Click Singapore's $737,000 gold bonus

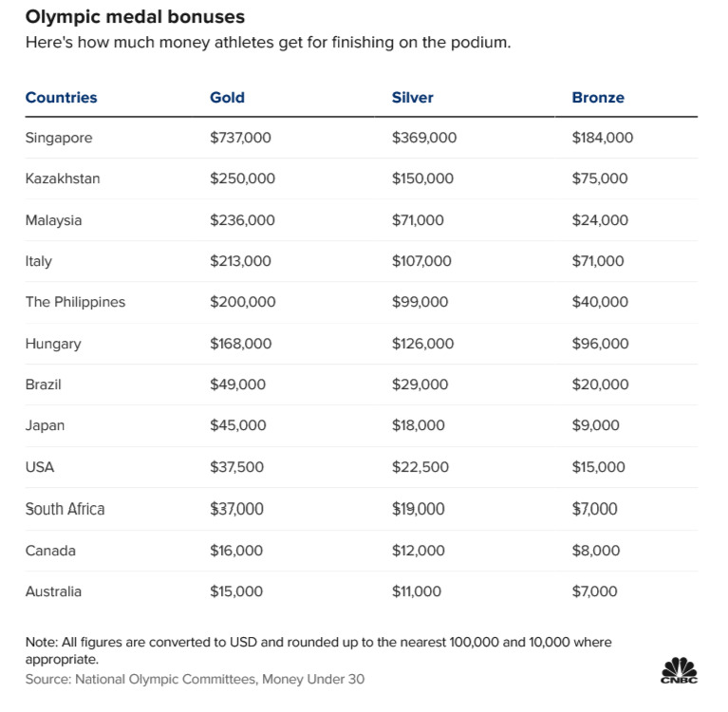click(x=240, y=138)
